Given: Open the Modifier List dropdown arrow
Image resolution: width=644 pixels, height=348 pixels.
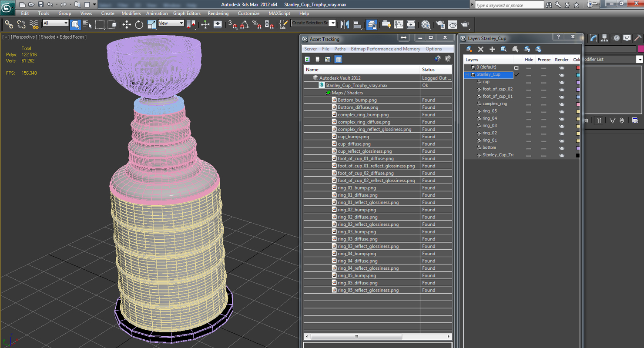Looking at the screenshot, I should (639, 60).
